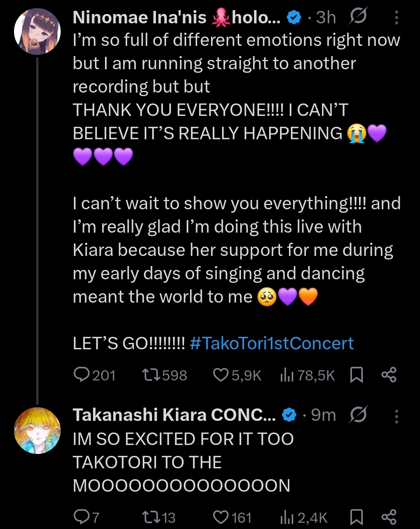Image resolution: width=420 pixels, height=529 pixels.
Task: Share Ninomae Ina'nis's tweet
Action: (x=389, y=375)
